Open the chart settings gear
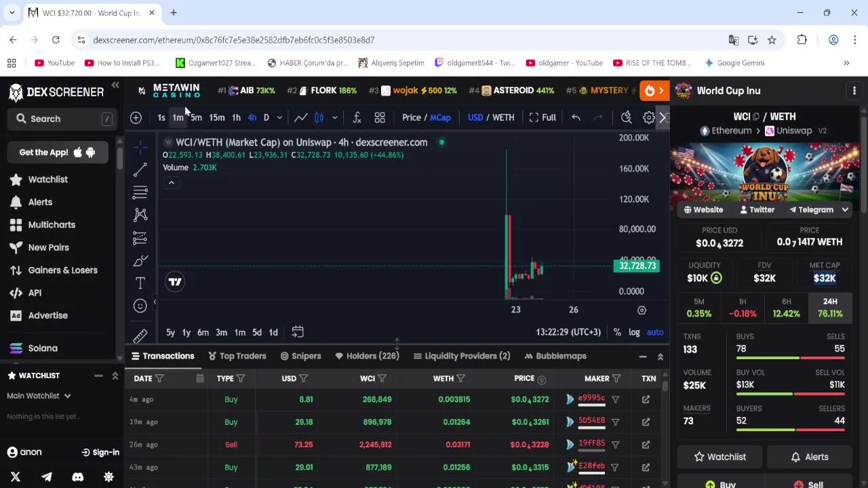The height and width of the screenshot is (488, 868). pos(649,118)
